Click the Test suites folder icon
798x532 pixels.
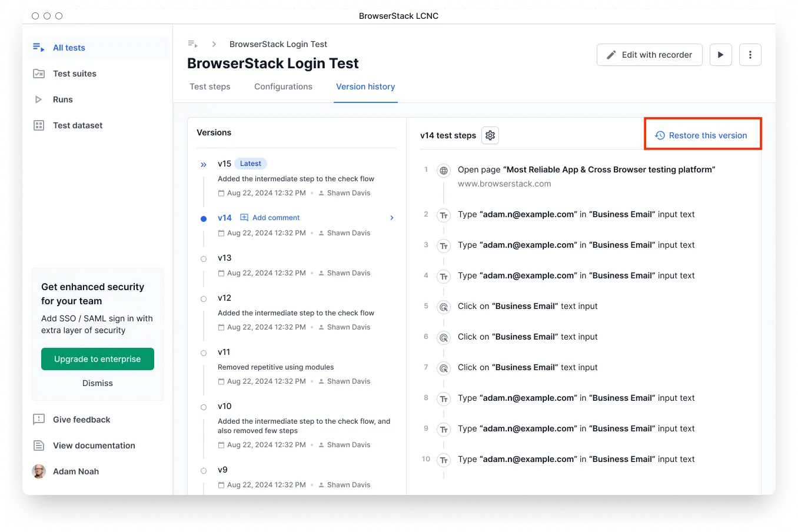[39, 74]
